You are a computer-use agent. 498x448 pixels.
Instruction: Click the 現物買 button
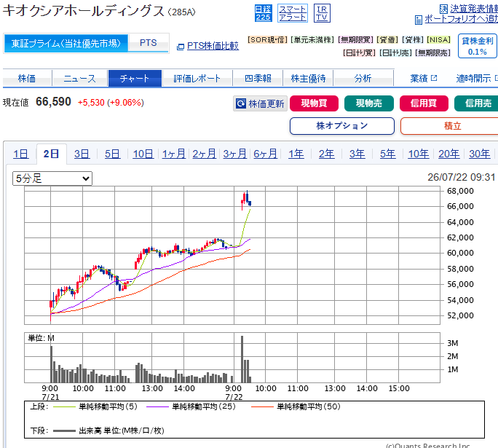(x=314, y=103)
